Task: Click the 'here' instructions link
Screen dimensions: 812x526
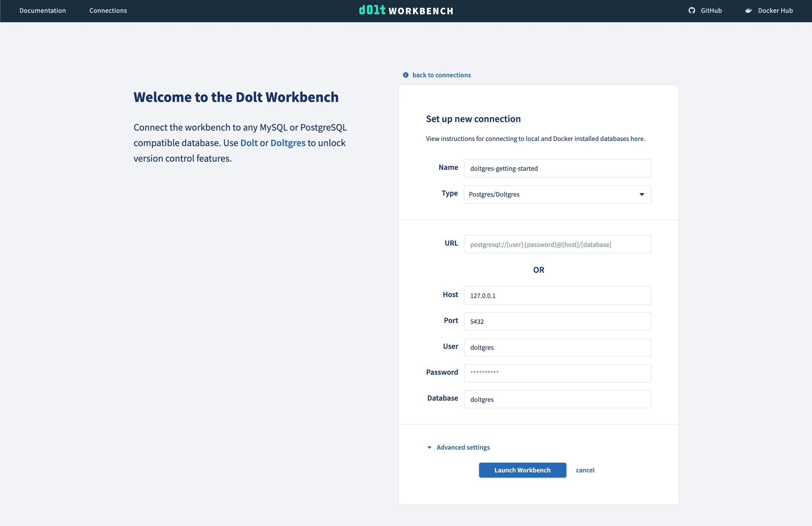Action: (637, 139)
